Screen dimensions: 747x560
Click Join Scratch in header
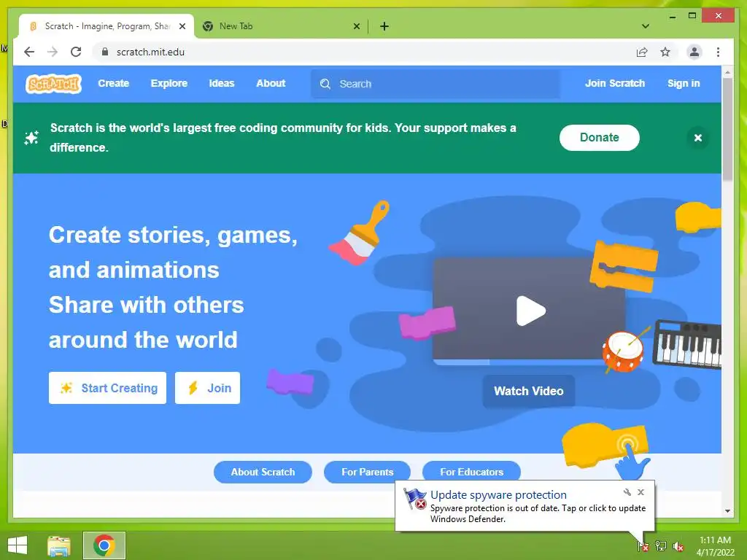[614, 83]
